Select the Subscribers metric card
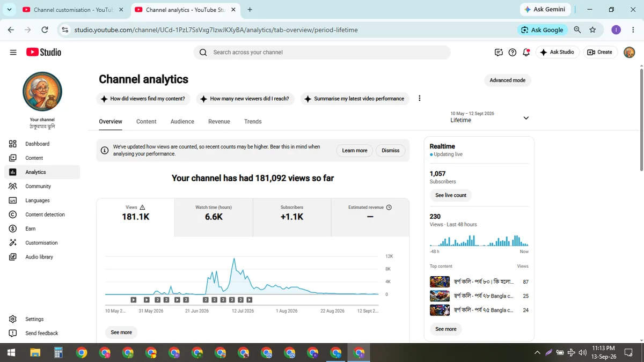The height and width of the screenshot is (362, 644). [x=292, y=217]
